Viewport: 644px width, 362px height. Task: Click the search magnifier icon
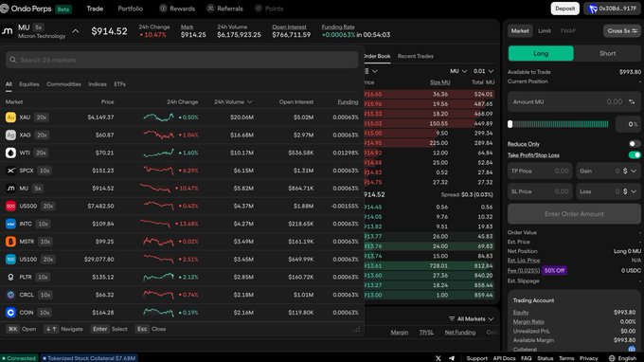pos(12,60)
